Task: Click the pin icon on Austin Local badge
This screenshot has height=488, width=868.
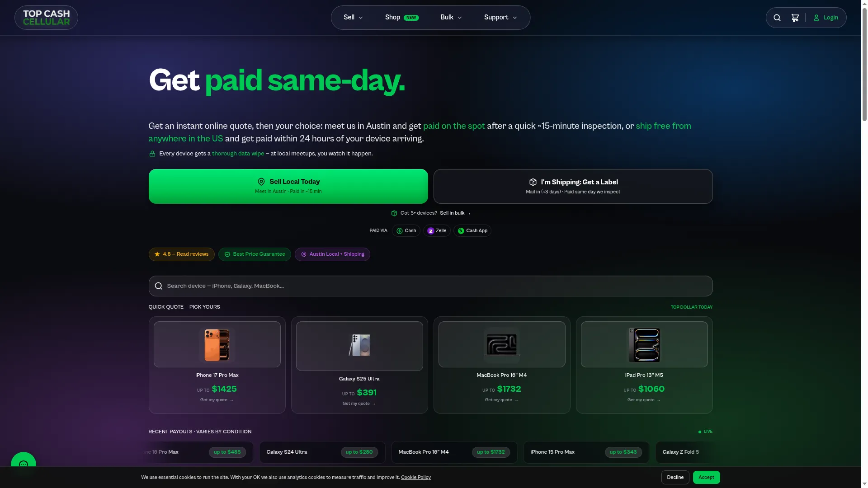Action: (x=304, y=254)
